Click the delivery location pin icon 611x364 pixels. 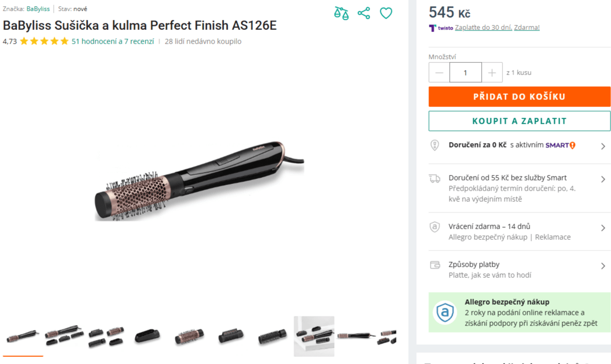(x=435, y=146)
